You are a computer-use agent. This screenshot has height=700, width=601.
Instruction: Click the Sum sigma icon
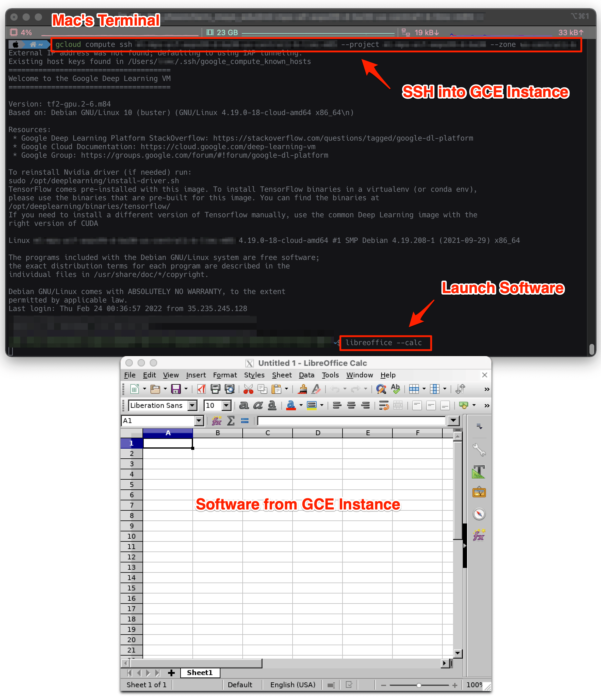(x=231, y=421)
